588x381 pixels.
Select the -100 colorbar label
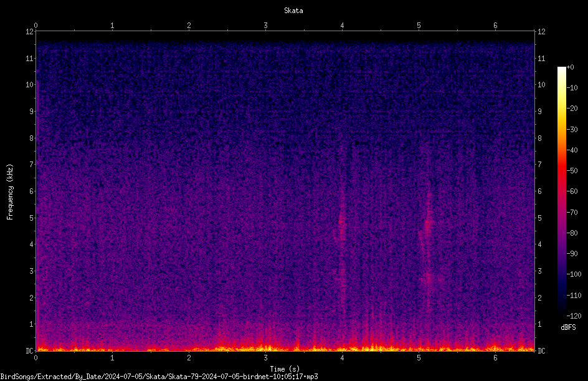574,274
